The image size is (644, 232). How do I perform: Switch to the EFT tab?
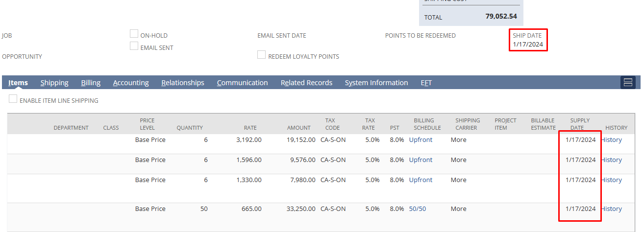click(x=426, y=83)
